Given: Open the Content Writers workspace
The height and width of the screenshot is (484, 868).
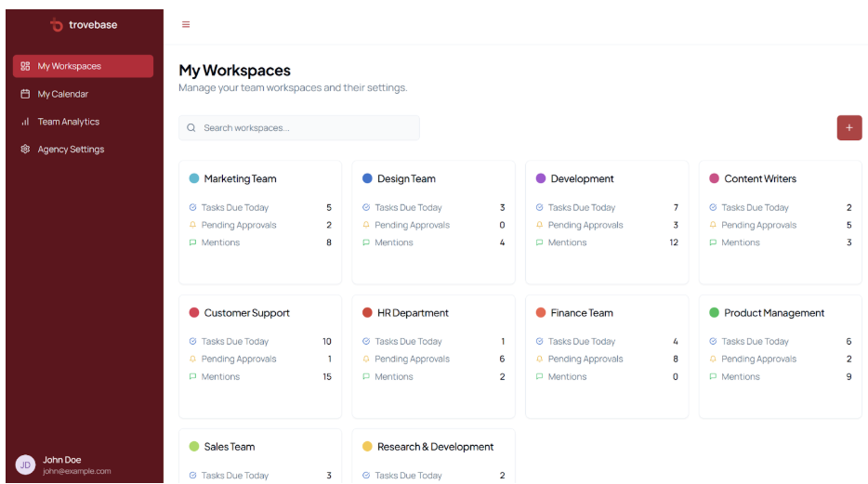Looking at the screenshot, I should tap(781, 222).
